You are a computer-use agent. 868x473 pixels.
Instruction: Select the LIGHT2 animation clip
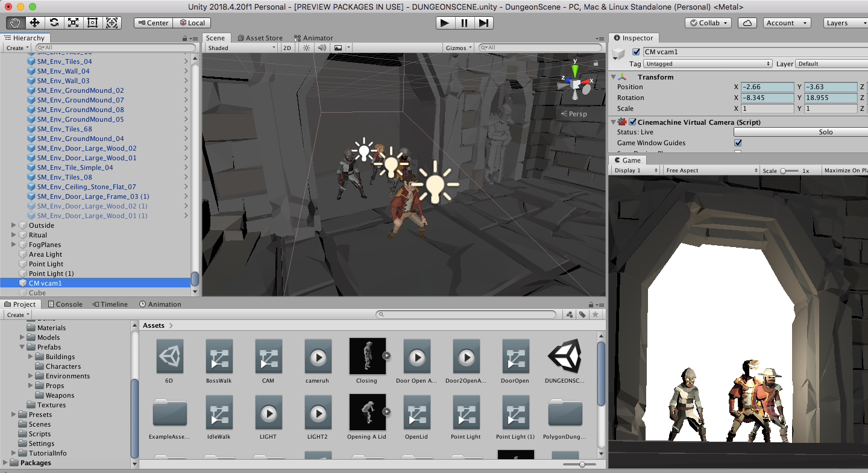317,417
